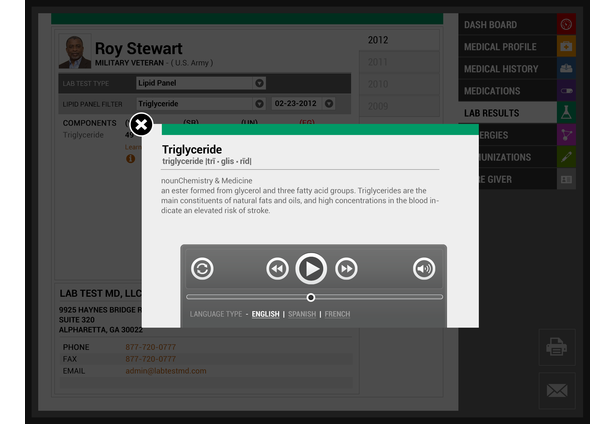The height and width of the screenshot is (424, 615).
Task: Select the 2010 year tab
Action: [x=399, y=84]
